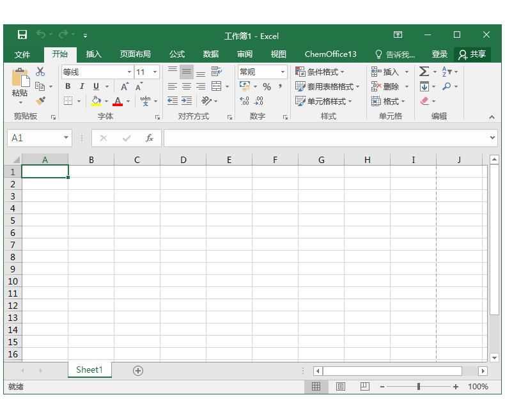The width and height of the screenshot is (505, 420).
Task: Select the Sheet1 tab
Action: 89,369
